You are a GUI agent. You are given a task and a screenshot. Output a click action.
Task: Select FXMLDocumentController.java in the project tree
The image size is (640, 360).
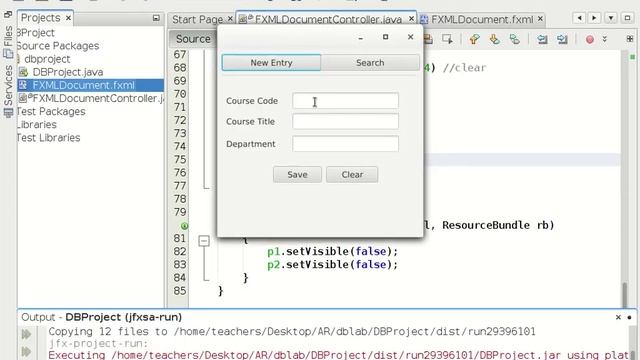pos(97,98)
